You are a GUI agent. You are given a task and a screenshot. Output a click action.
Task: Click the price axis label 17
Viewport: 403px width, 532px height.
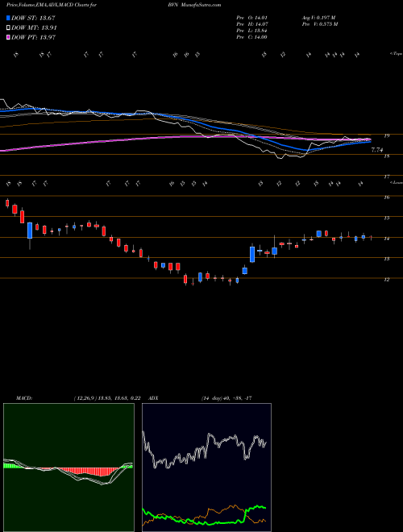(x=386, y=177)
